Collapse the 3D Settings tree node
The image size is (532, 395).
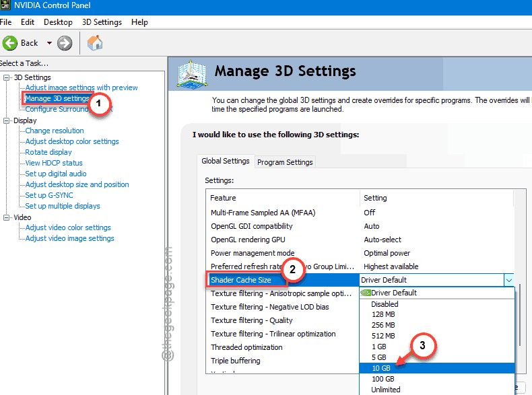tap(6, 77)
